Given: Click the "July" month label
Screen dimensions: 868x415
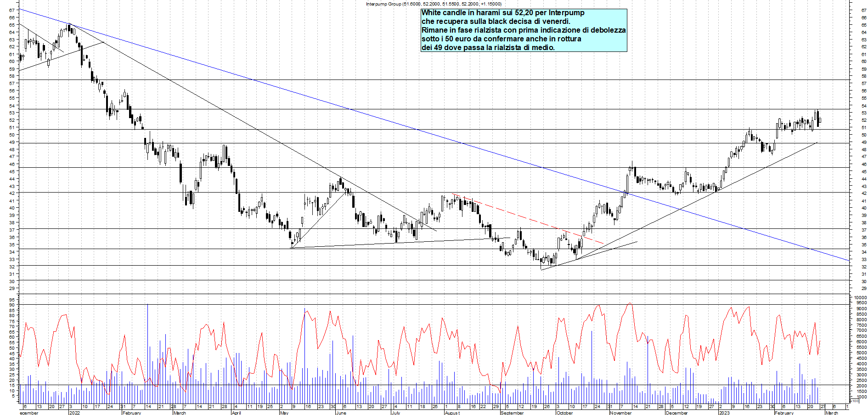Looking at the screenshot, I should [395, 413].
